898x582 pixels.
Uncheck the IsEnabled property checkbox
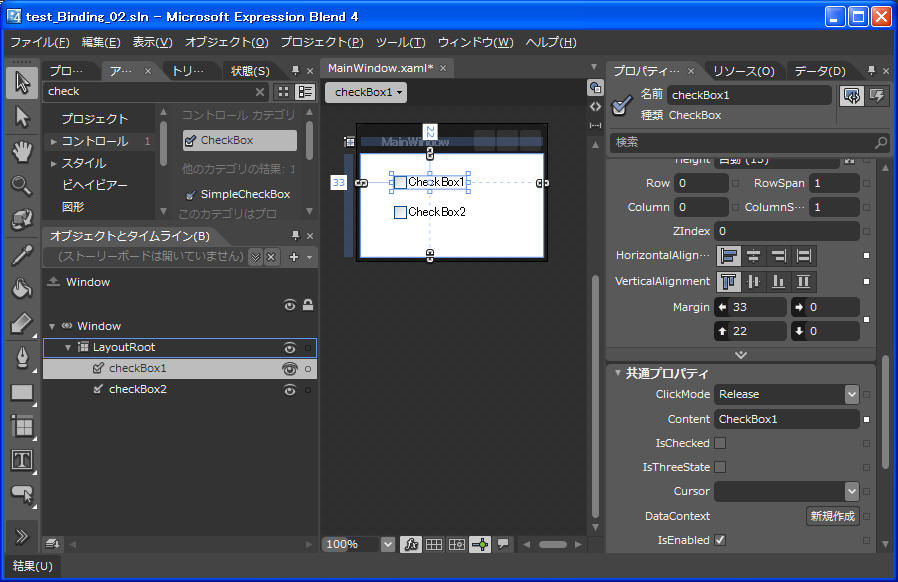[720, 540]
